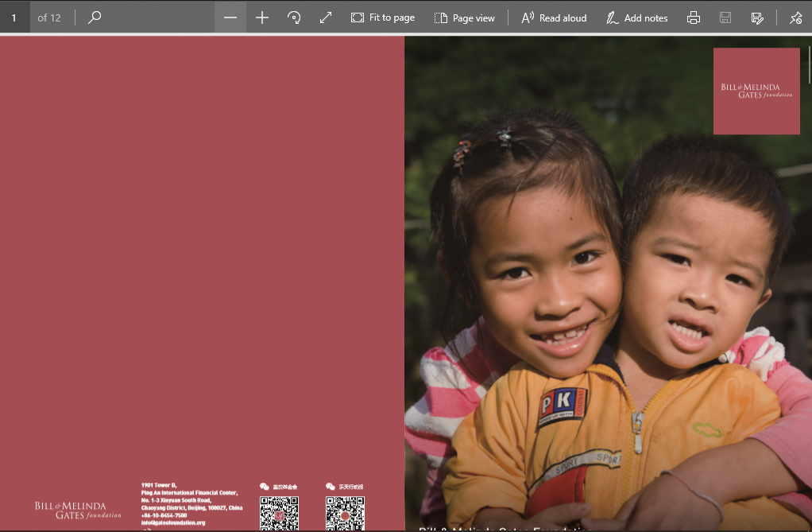Choose Add notes tool
This screenshot has height=532, width=812.
pos(637,17)
